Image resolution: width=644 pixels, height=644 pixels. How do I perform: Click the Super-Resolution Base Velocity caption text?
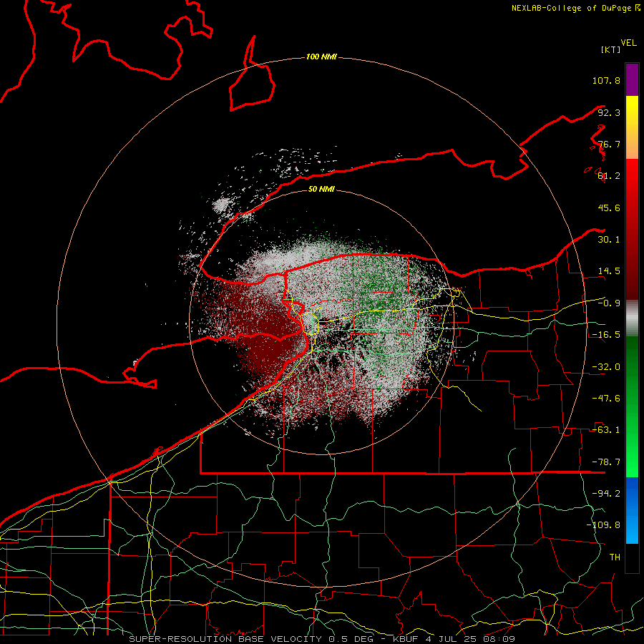pos(321,639)
